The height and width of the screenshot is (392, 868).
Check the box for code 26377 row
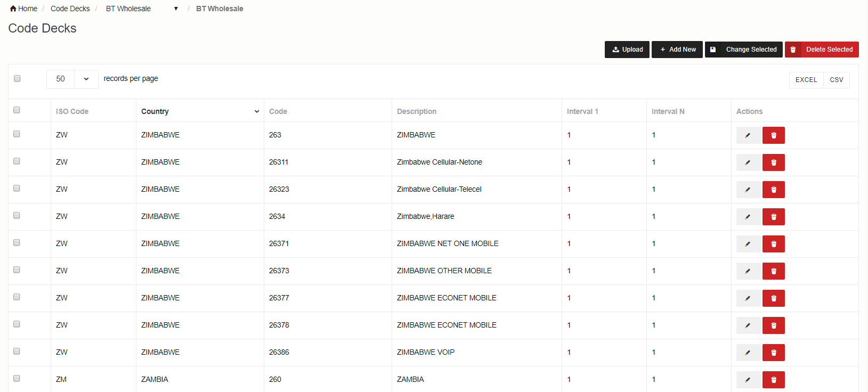click(17, 297)
